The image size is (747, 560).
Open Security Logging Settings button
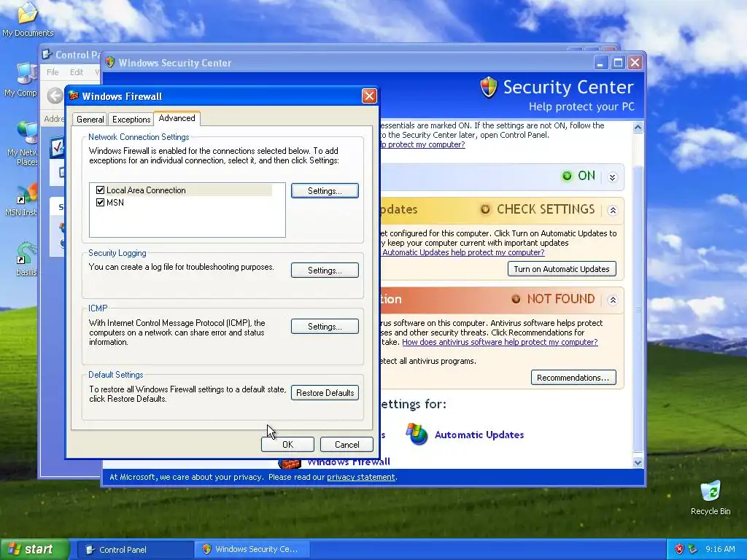(x=325, y=270)
